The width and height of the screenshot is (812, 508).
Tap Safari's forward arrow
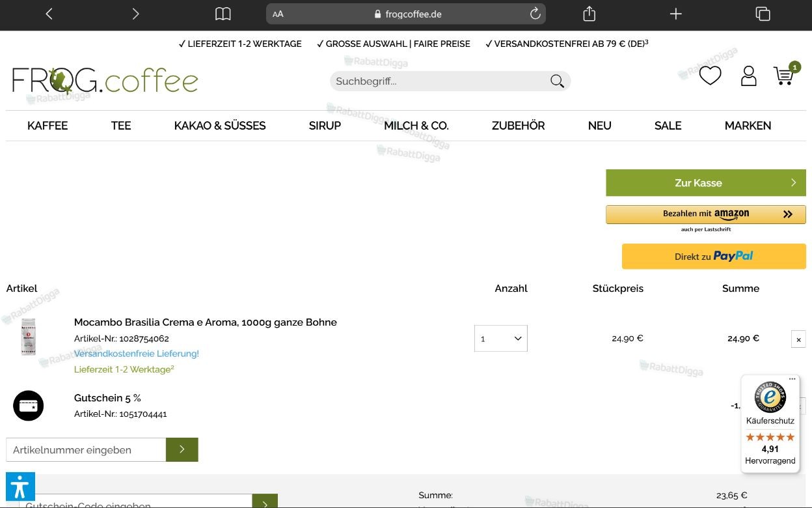[x=135, y=14]
